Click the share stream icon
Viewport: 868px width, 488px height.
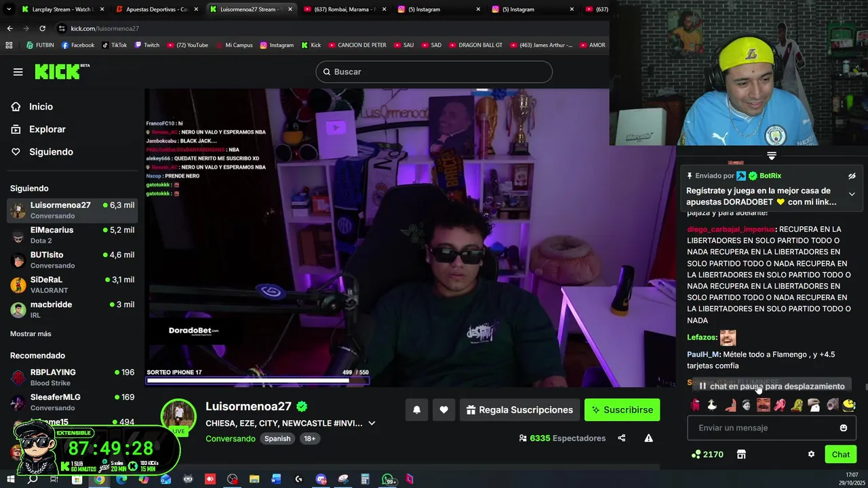[x=621, y=439]
